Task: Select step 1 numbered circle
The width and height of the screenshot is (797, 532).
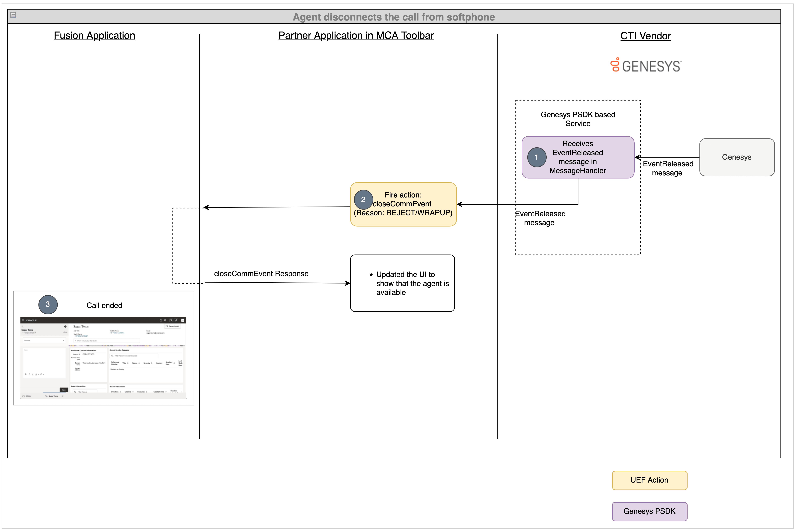Action: [537, 157]
